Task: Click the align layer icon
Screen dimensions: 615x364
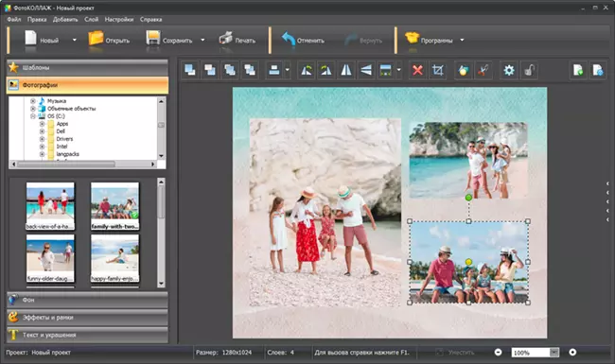Action: [274, 70]
